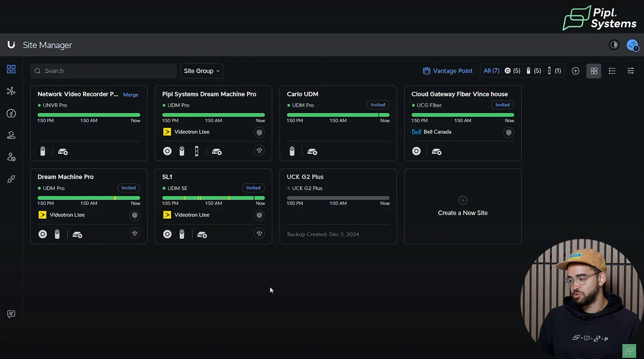The width and height of the screenshot is (644, 359).
Task: Click the feedback chat icon at bottom left
Action: click(x=11, y=314)
